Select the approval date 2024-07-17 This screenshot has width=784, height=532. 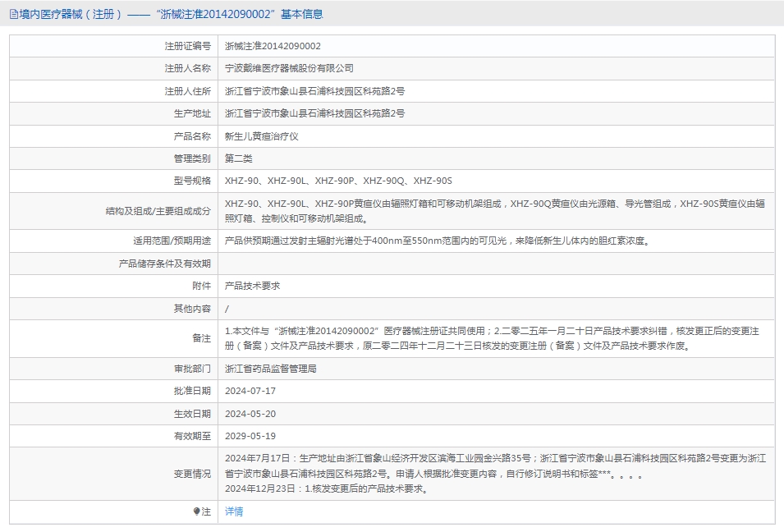pos(250,391)
